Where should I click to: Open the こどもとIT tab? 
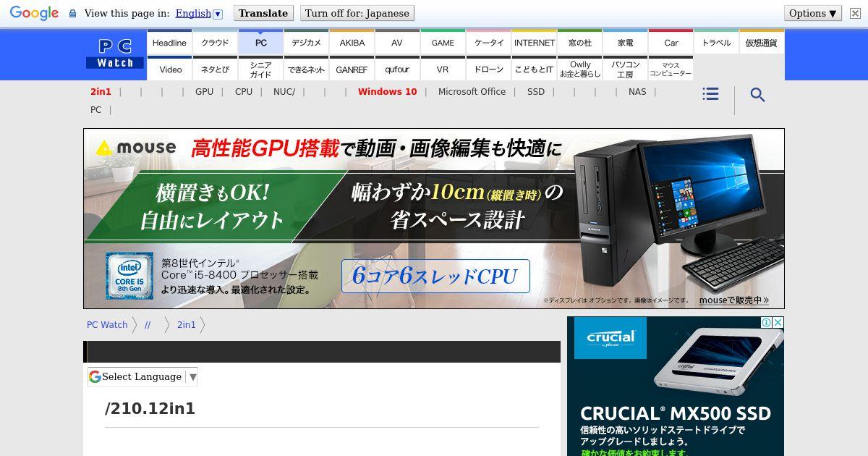[534, 69]
